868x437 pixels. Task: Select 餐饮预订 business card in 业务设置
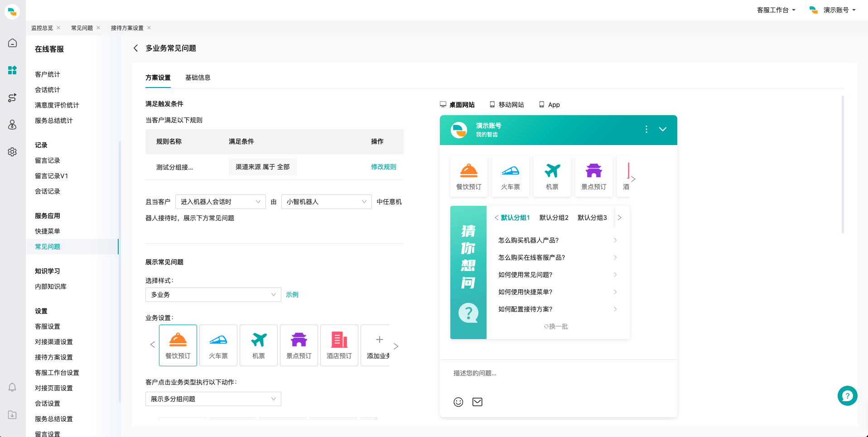click(178, 345)
